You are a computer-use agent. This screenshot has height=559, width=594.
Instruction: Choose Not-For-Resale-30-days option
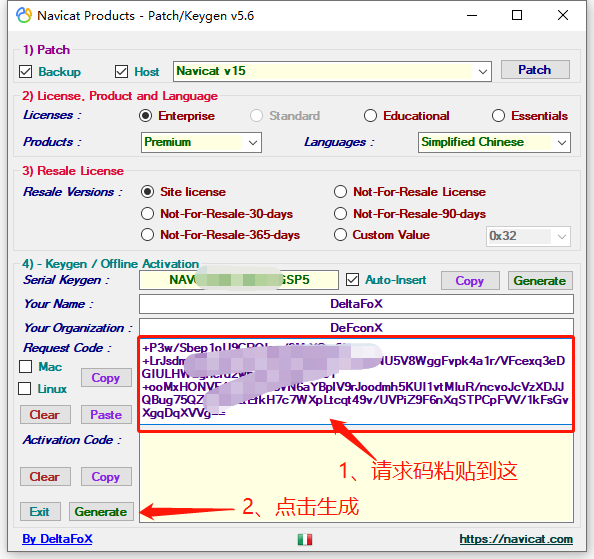click(147, 214)
